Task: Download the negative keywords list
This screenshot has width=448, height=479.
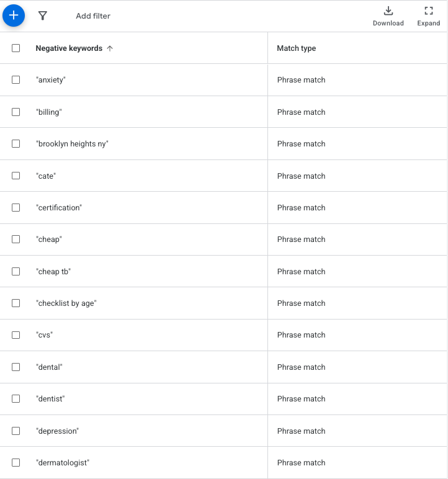Action: pyautogui.click(x=388, y=16)
